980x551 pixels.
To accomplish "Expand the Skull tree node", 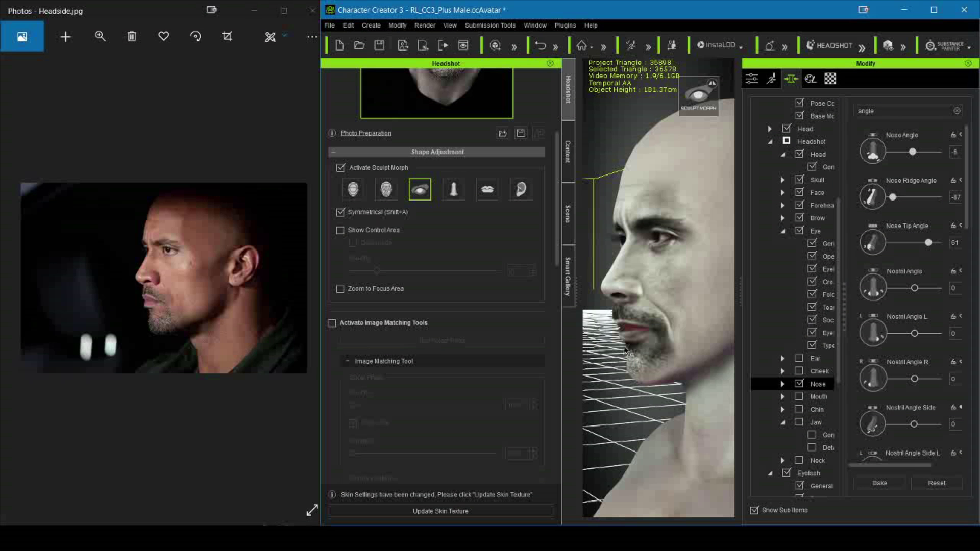I will (782, 180).
